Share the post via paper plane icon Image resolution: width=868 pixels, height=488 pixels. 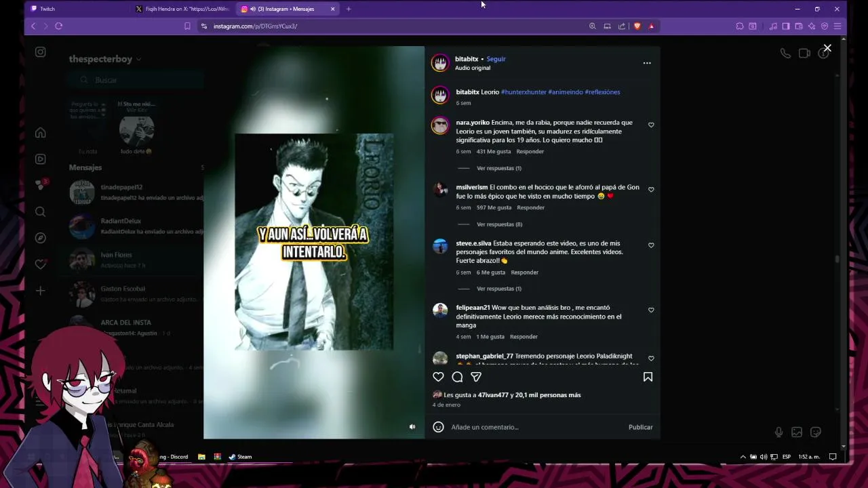coord(476,377)
